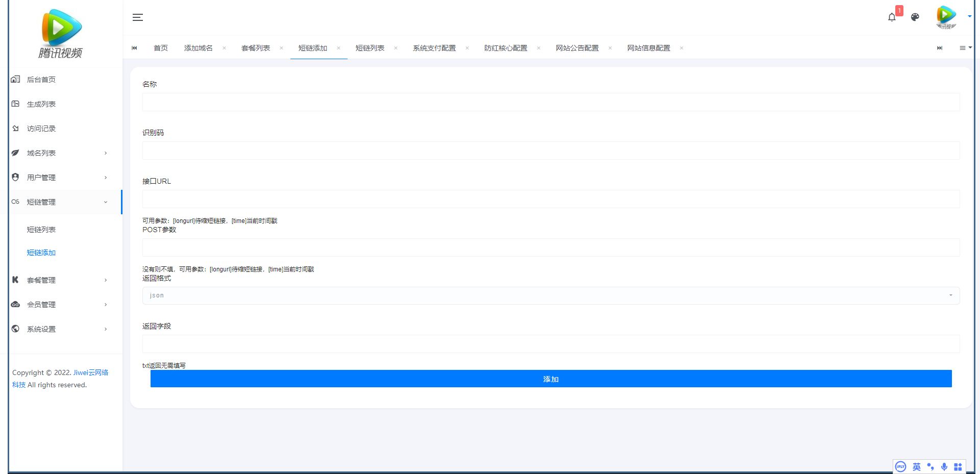Switch to the 网站公告配置 tab
Screen dimensions: 980x474
point(577,48)
